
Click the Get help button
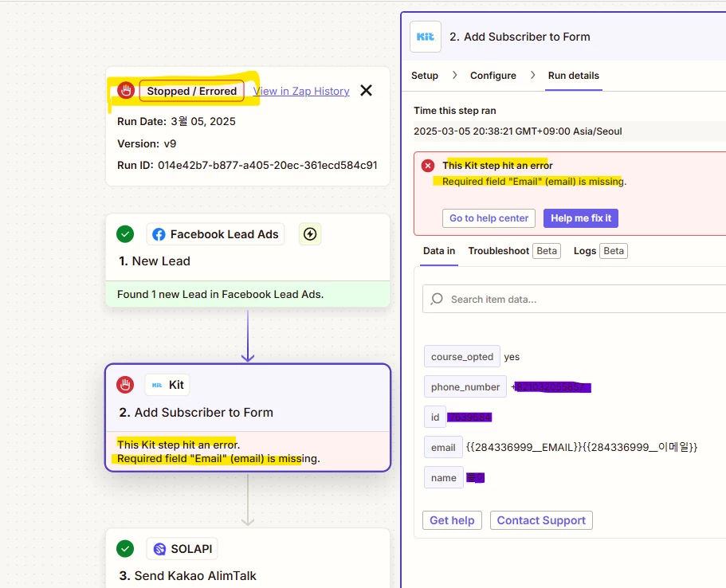tap(452, 520)
